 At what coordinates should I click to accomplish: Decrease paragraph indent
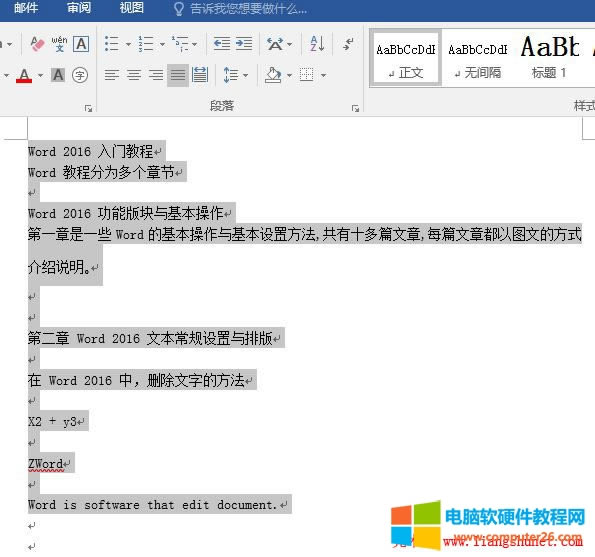pyautogui.click(x=222, y=44)
